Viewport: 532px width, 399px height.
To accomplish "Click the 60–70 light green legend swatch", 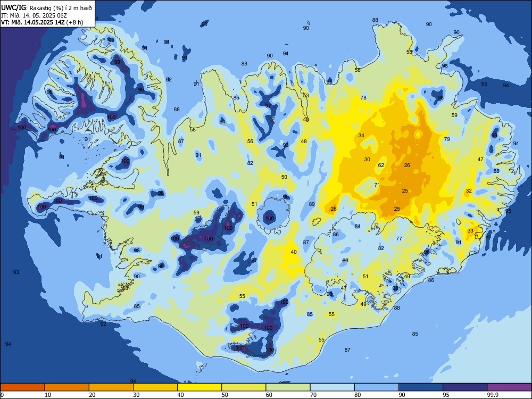I will (x=288, y=387).
